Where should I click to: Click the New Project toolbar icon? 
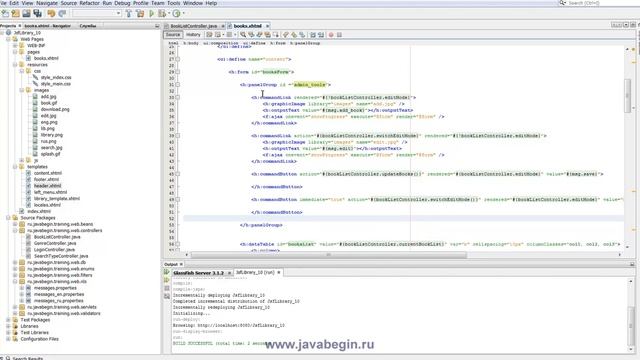[x=16, y=13]
